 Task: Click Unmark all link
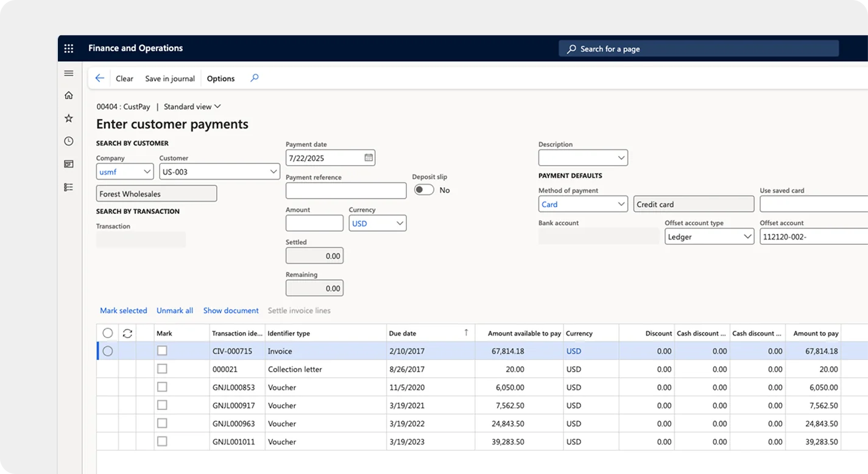175,311
